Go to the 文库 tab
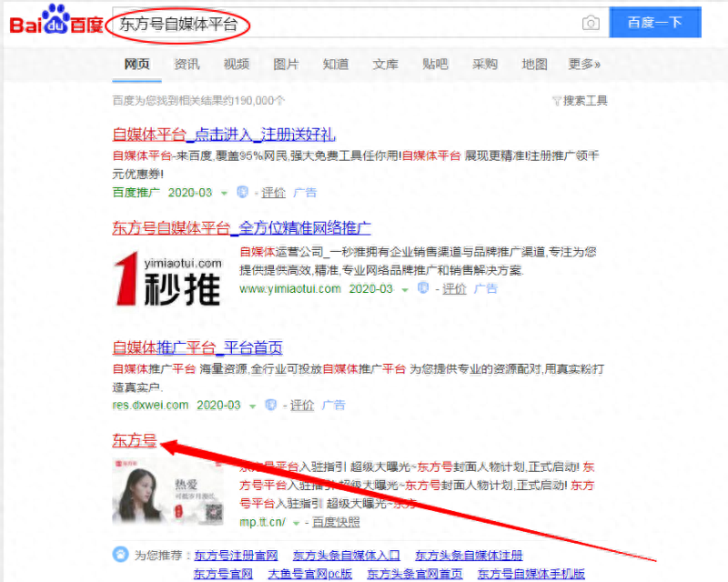This screenshot has height=582, width=728. pos(385,64)
